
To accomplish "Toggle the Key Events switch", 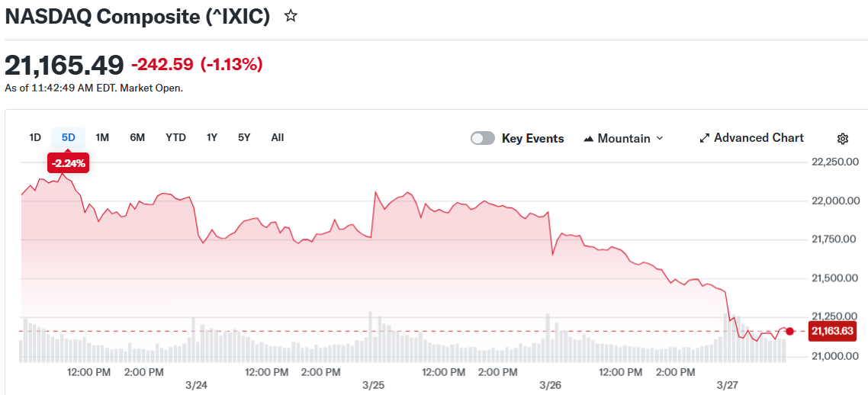I will [x=483, y=138].
